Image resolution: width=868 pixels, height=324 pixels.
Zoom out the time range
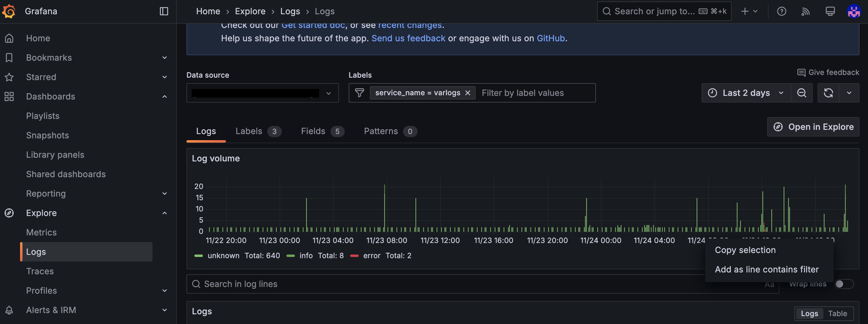801,93
